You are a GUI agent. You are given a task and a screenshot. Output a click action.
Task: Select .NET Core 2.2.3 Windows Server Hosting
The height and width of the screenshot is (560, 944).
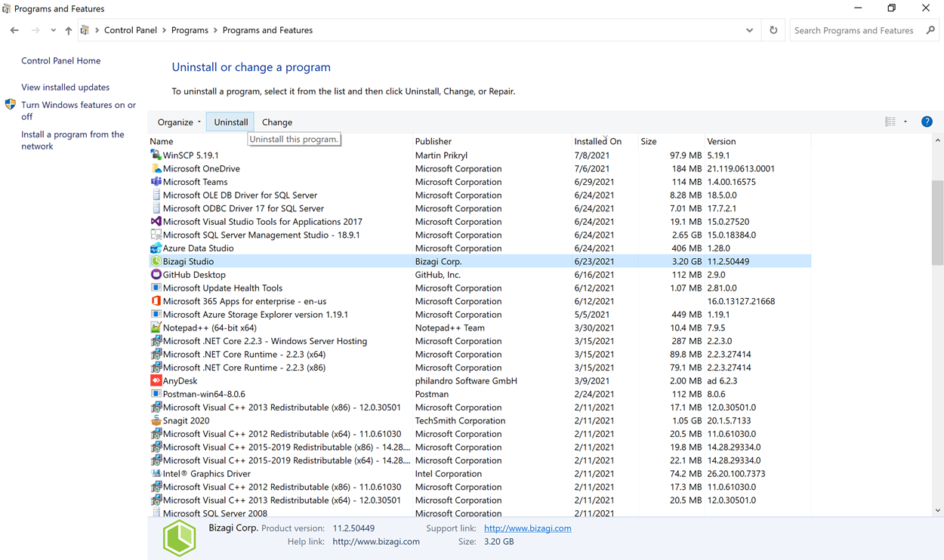coord(480,341)
